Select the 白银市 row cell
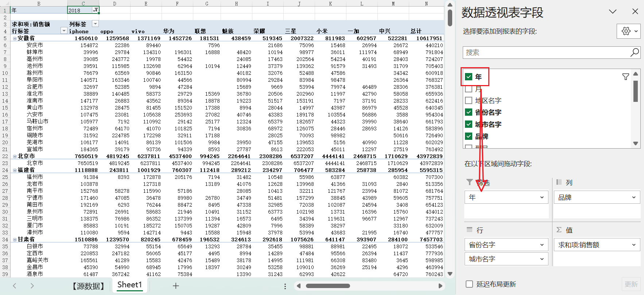Screen dimensions: 644x295 [39, 246]
